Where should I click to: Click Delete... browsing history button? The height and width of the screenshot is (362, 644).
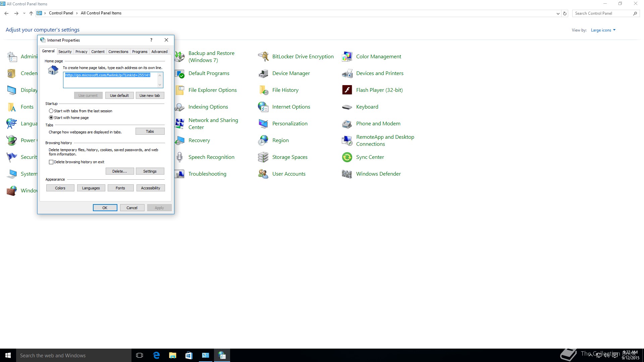click(x=120, y=171)
